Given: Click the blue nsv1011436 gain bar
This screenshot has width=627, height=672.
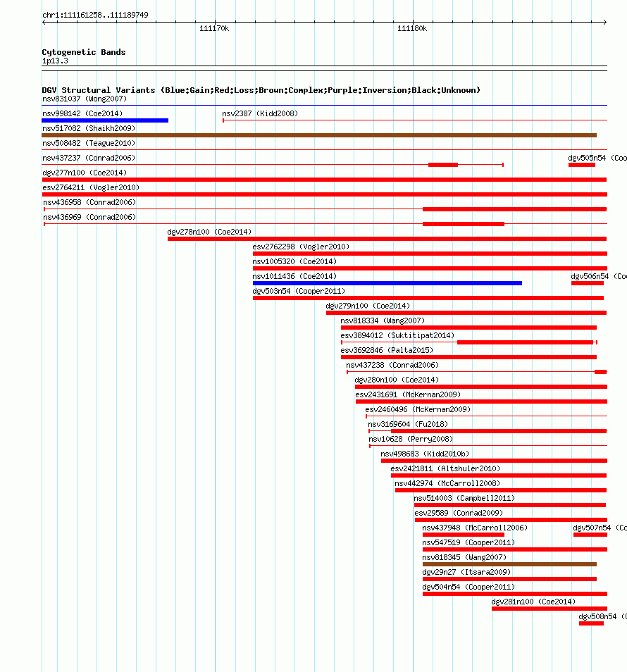Looking at the screenshot, I should click(387, 283).
